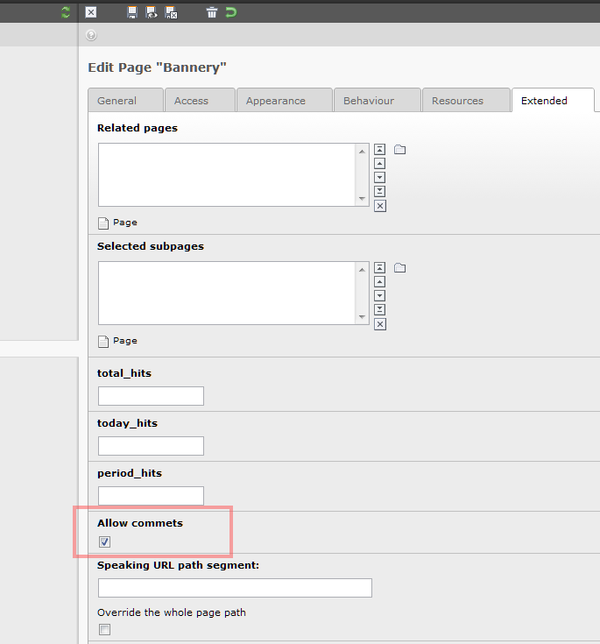Click the Page icon under Related pages
This screenshot has width=600, height=644.
(103, 223)
